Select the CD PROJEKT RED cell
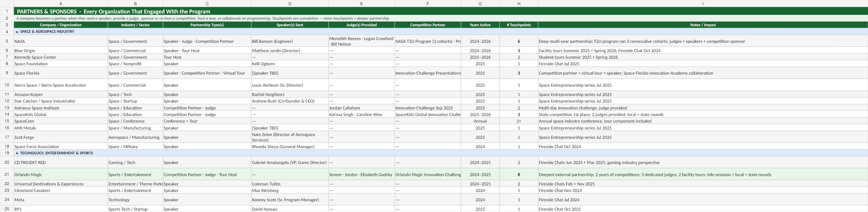868x212 pixels. (61, 162)
